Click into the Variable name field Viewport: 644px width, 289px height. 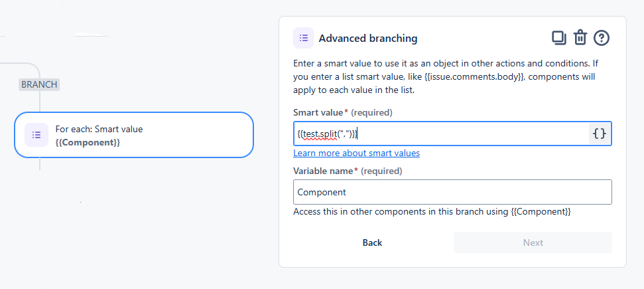pos(452,192)
